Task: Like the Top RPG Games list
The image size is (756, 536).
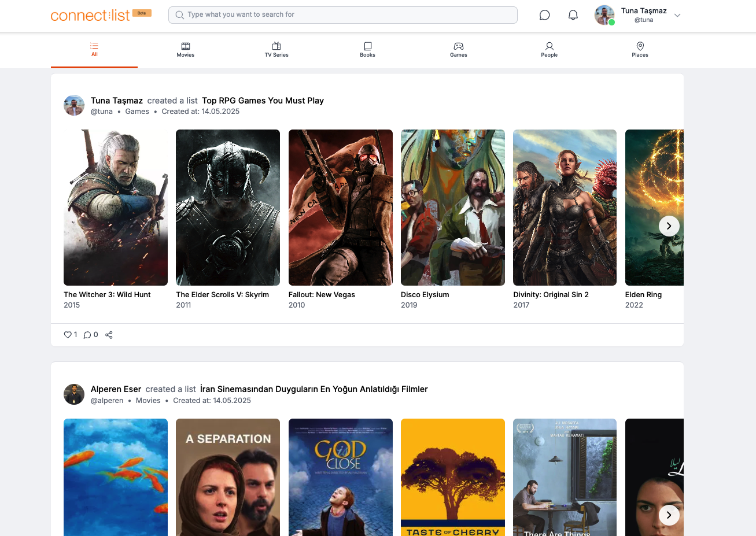Action: [x=68, y=335]
